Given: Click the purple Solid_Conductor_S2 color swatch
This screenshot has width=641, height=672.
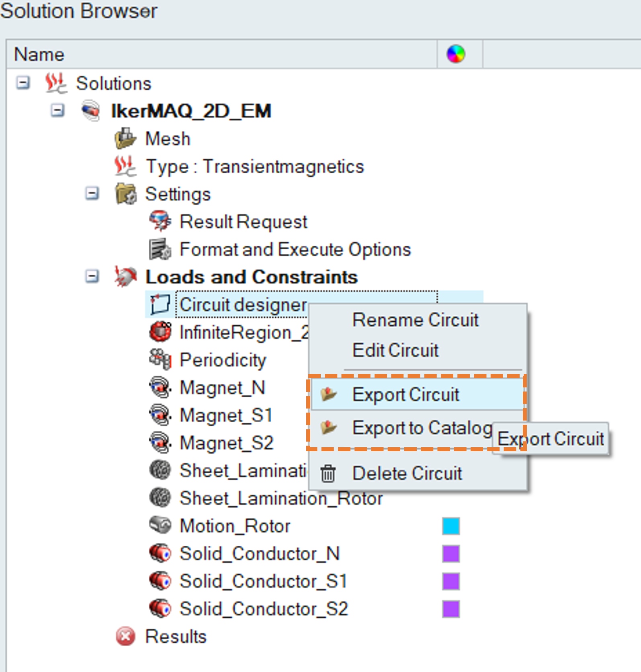Looking at the screenshot, I should click(x=451, y=609).
